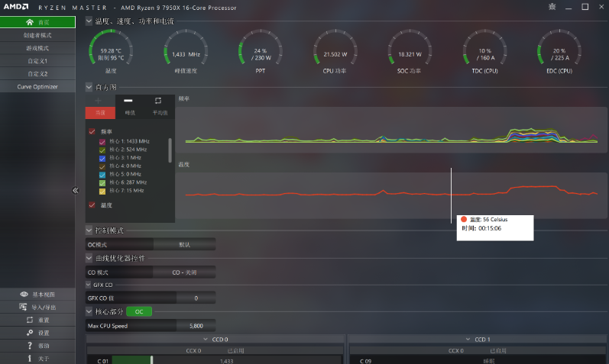Switch to 创建者模式 profile
This screenshot has height=364, width=609.
click(x=37, y=35)
